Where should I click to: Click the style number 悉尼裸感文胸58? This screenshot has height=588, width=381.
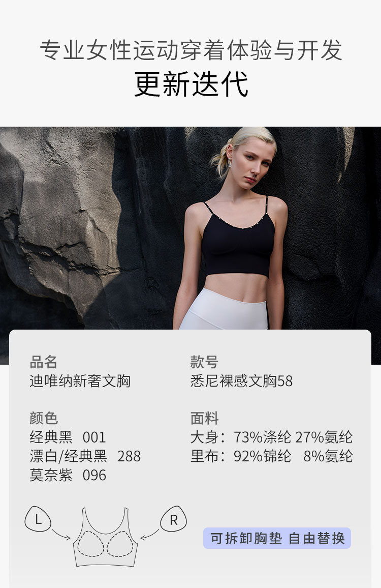coord(241,381)
